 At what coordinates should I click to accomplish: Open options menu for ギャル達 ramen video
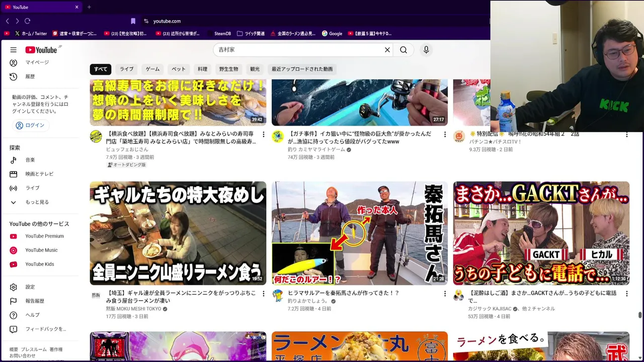click(263, 294)
